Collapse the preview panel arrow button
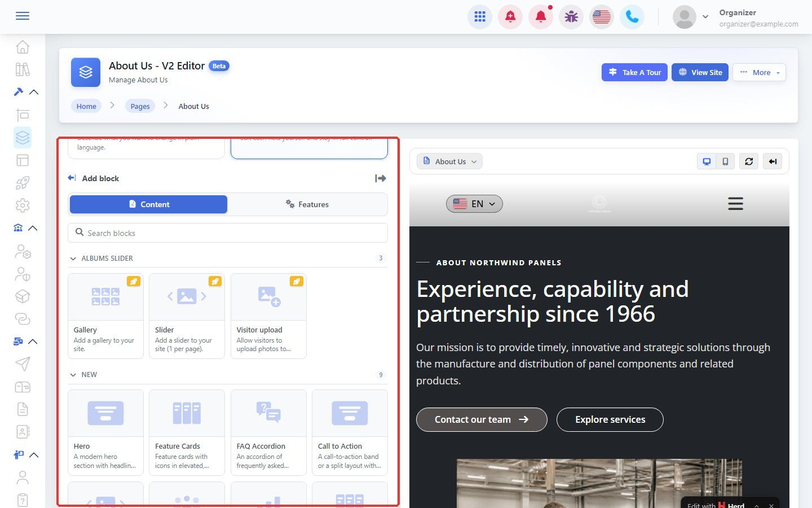The width and height of the screenshot is (812, 508). click(773, 161)
